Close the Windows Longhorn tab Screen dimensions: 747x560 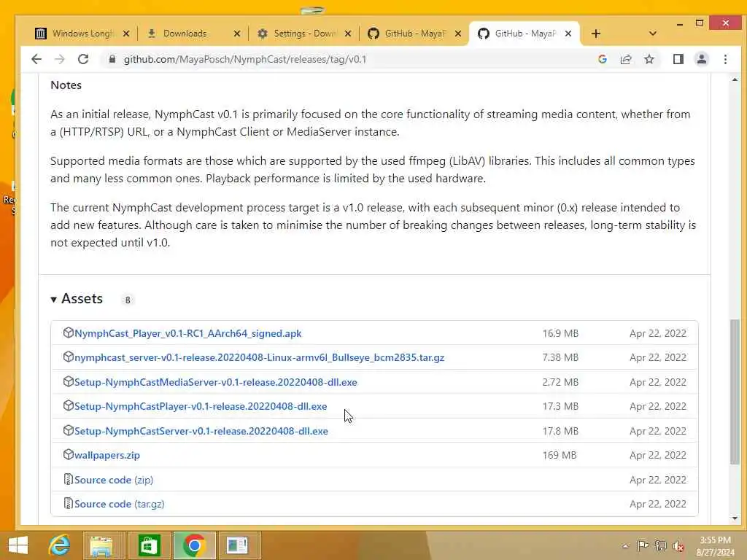(126, 34)
